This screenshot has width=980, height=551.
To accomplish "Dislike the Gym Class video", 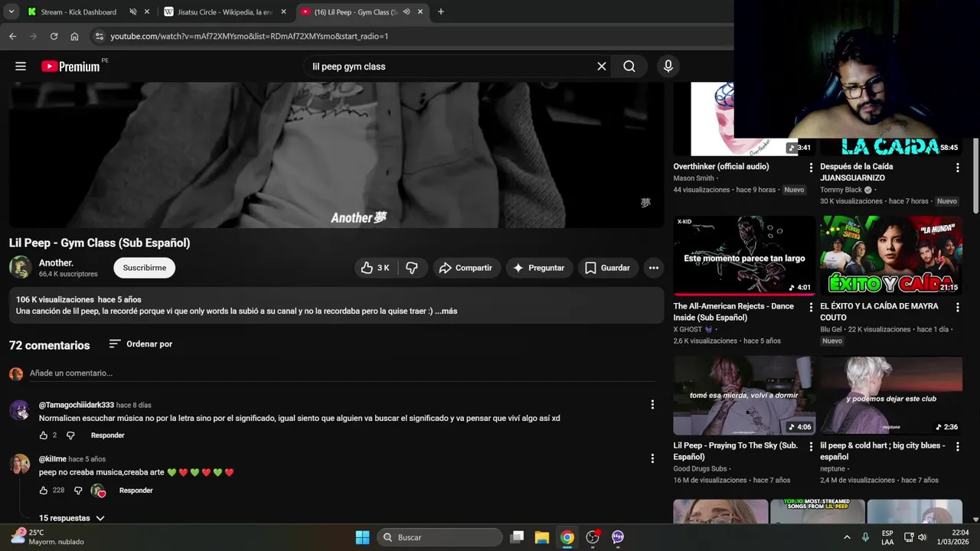I will [412, 268].
